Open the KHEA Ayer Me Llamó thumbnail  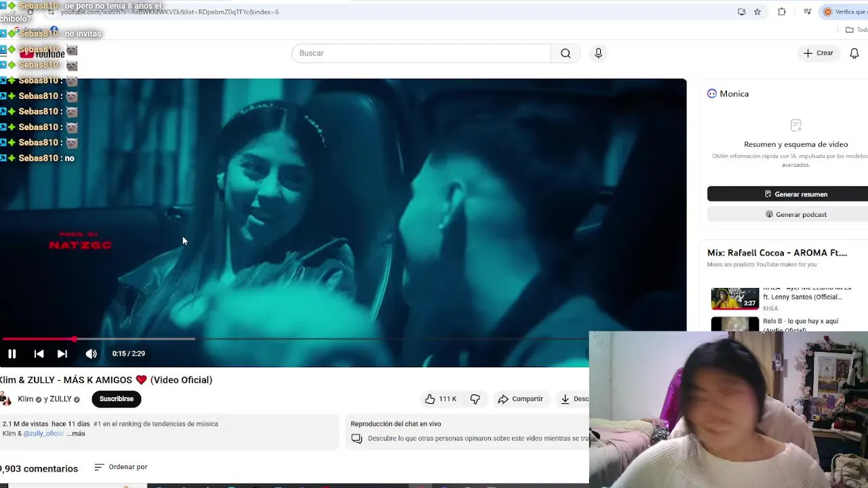[735, 299]
